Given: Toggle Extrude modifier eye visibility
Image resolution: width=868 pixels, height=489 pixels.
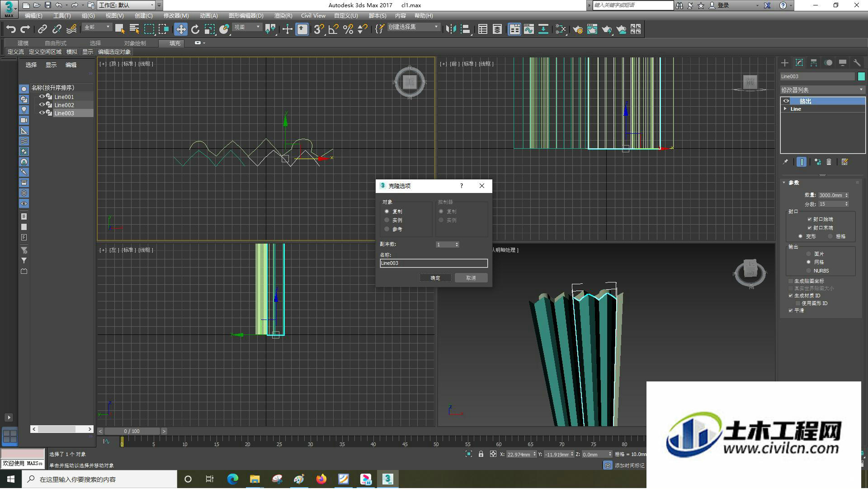Looking at the screenshot, I should click(x=786, y=101).
